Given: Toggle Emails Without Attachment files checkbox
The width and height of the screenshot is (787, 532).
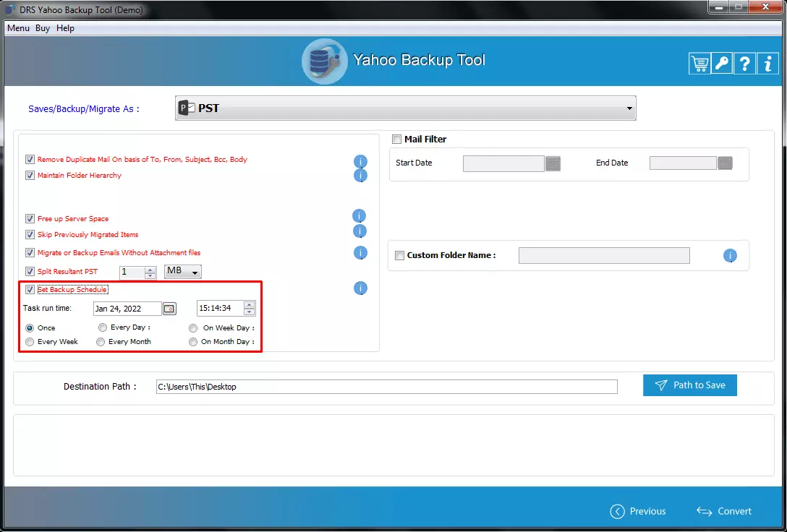Looking at the screenshot, I should pos(30,253).
